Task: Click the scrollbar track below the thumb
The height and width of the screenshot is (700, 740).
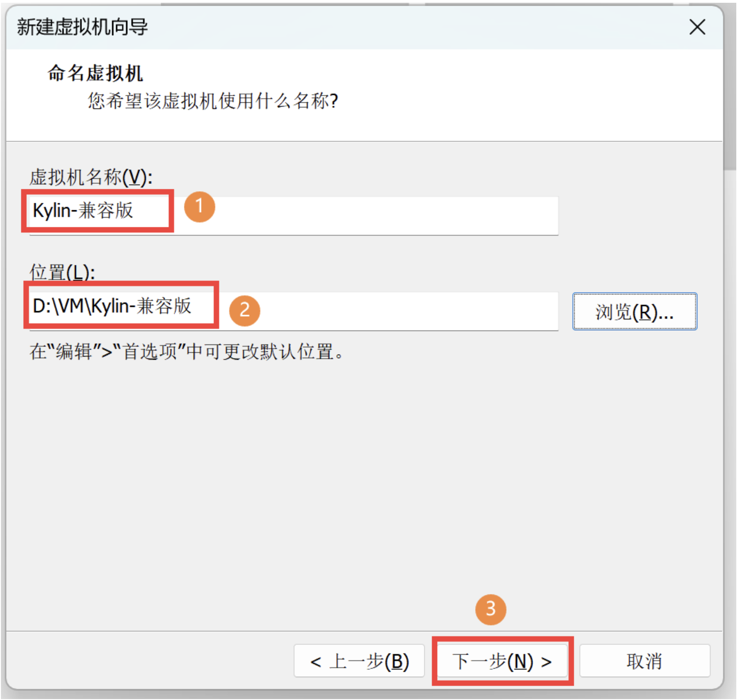Action: tap(730, 431)
